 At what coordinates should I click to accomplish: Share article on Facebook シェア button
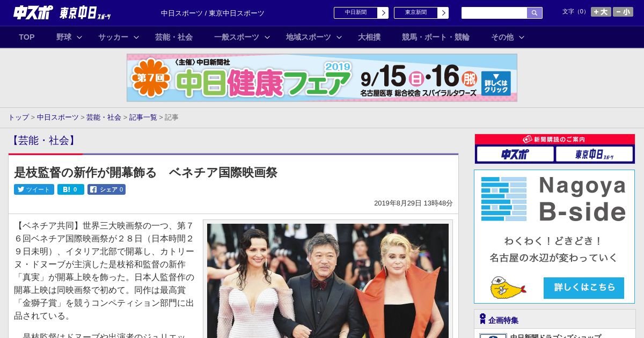(x=106, y=189)
